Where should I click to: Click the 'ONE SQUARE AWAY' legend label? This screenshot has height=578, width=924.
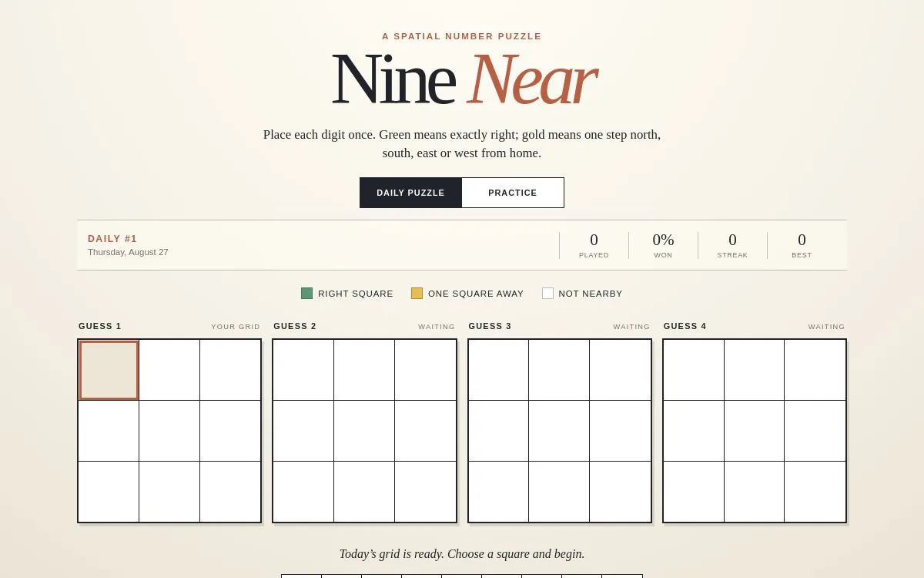476,294
